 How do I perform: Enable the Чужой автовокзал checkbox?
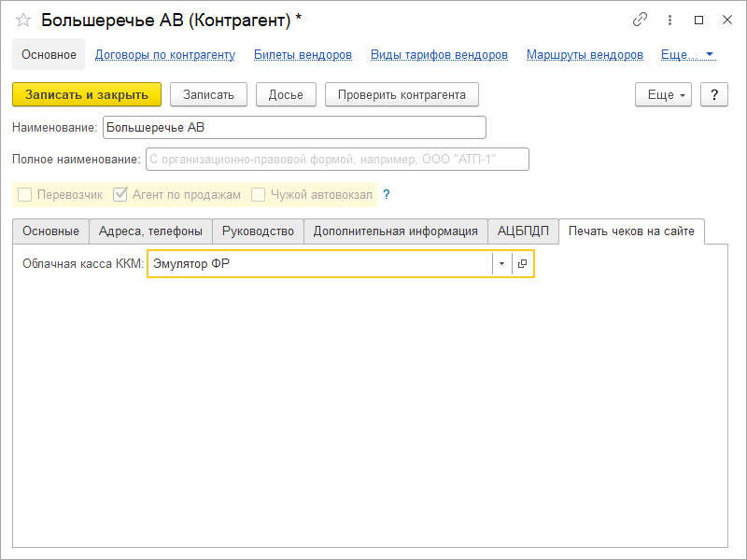pos(259,195)
